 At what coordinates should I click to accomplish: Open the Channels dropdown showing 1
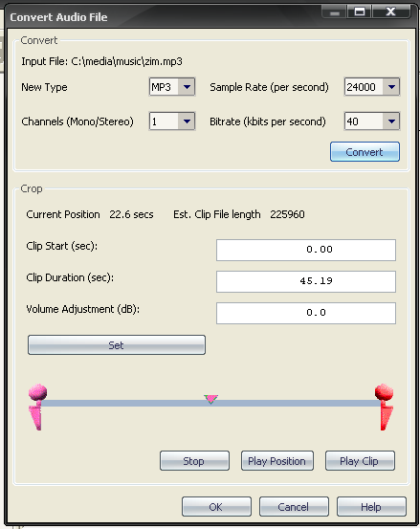(x=172, y=121)
